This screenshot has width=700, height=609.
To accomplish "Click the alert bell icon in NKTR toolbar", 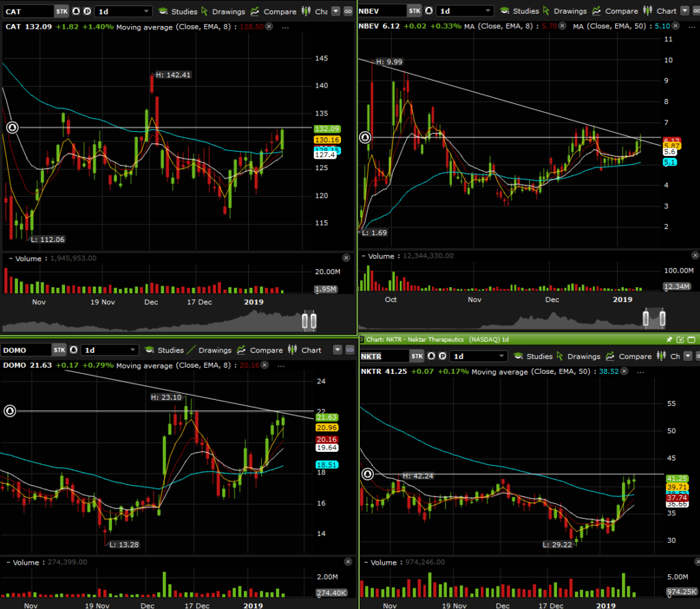I will pos(431,356).
